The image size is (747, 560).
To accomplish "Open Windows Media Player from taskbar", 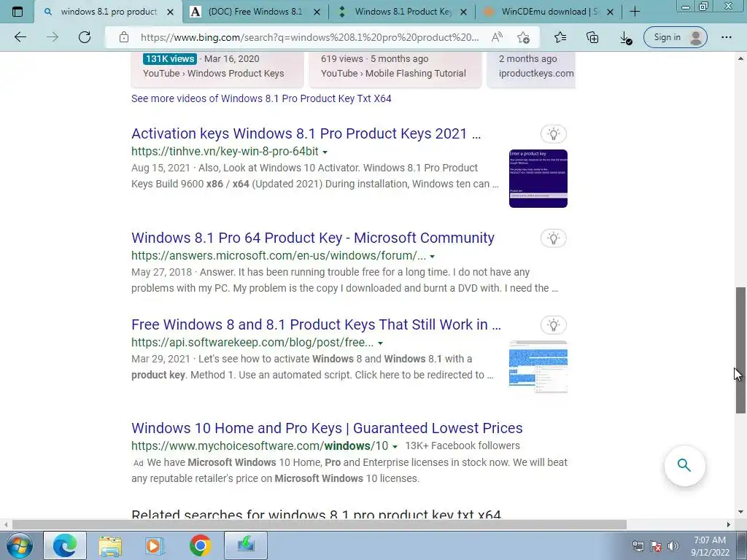I will (155, 545).
